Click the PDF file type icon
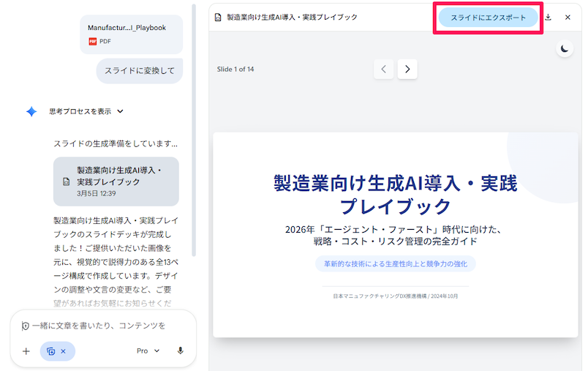 [93, 41]
